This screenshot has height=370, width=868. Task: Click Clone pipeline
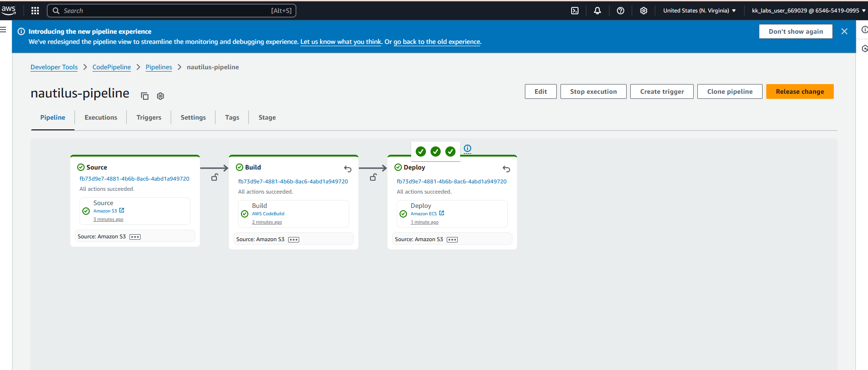click(x=730, y=91)
